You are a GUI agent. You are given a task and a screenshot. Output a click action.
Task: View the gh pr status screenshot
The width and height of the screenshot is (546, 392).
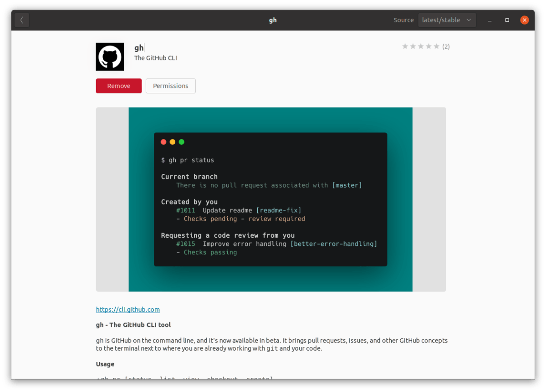pyautogui.click(x=270, y=199)
